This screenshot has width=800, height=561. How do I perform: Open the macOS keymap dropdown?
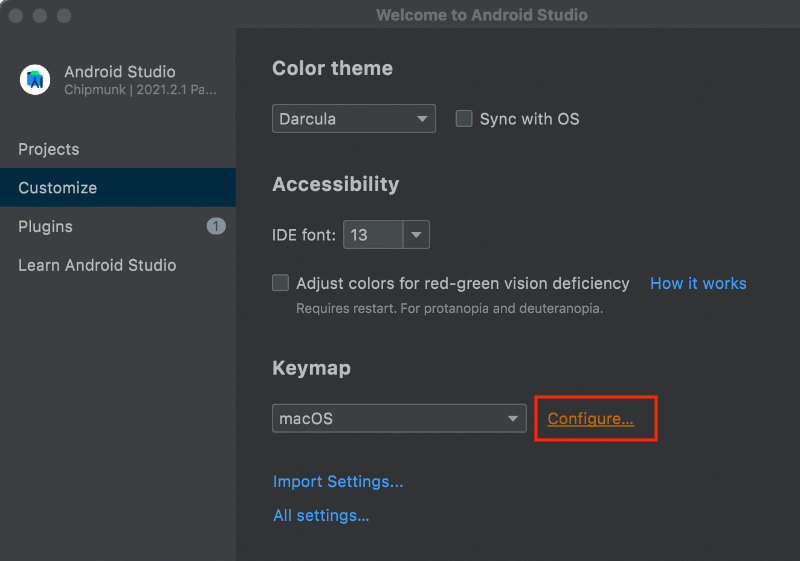click(x=399, y=418)
